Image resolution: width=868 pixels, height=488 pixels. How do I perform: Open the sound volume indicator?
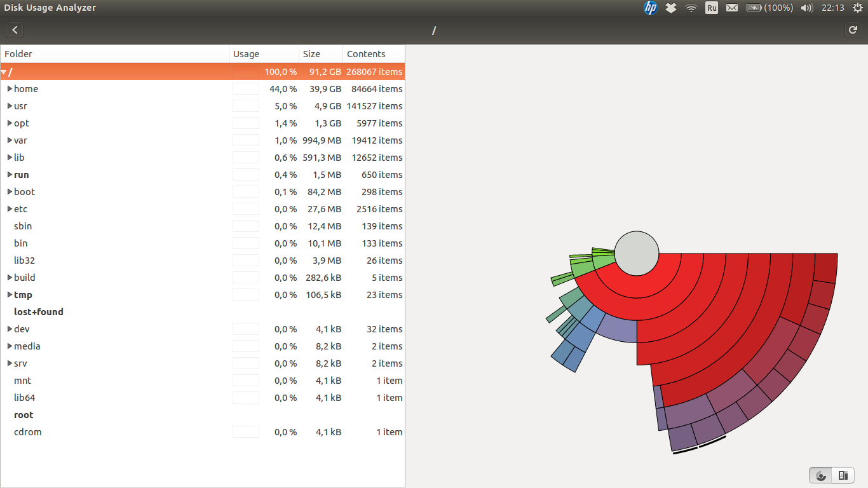pos(807,8)
